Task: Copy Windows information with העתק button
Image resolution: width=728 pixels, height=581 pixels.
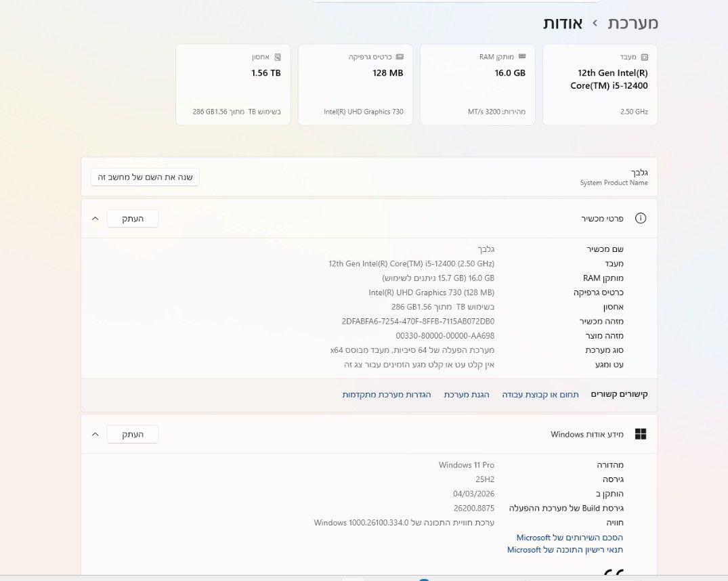Action: tap(133, 434)
